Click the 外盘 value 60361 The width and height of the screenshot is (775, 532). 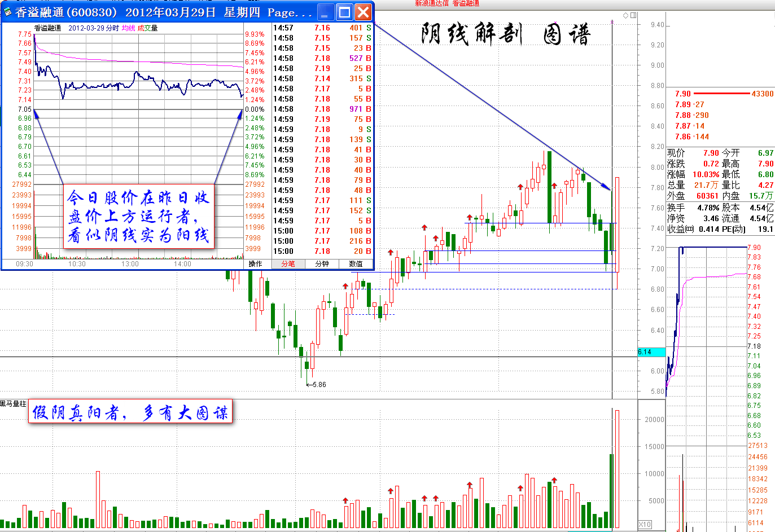point(707,196)
